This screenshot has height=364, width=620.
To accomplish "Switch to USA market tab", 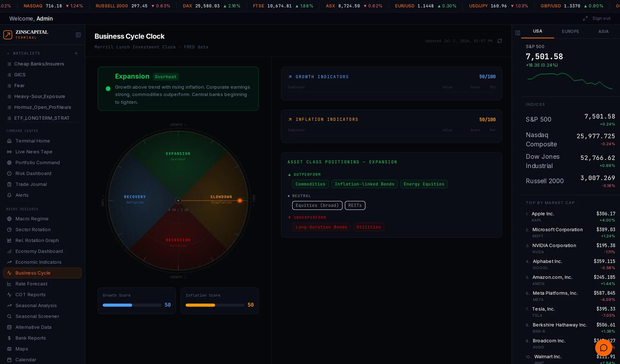I will click(x=538, y=31).
